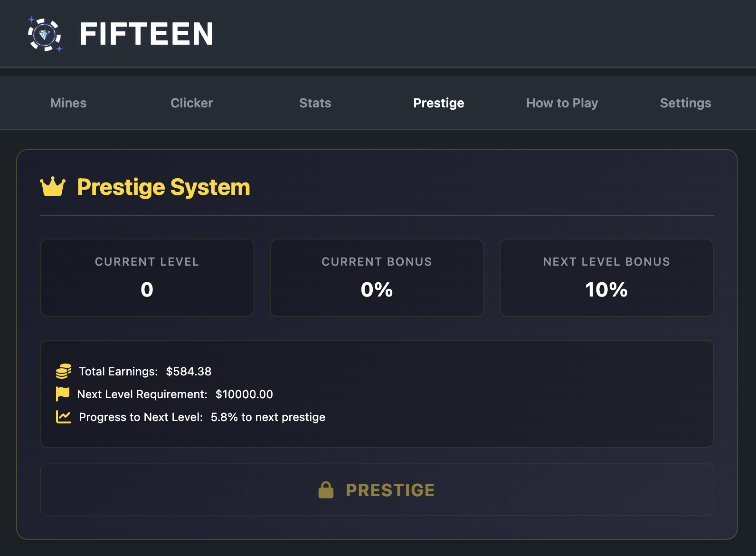
Task: Click the progress chart line icon
Action: (x=64, y=417)
